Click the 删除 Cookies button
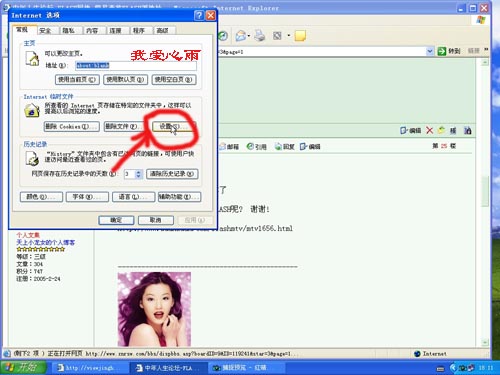The height and width of the screenshot is (375, 500). [x=72, y=126]
